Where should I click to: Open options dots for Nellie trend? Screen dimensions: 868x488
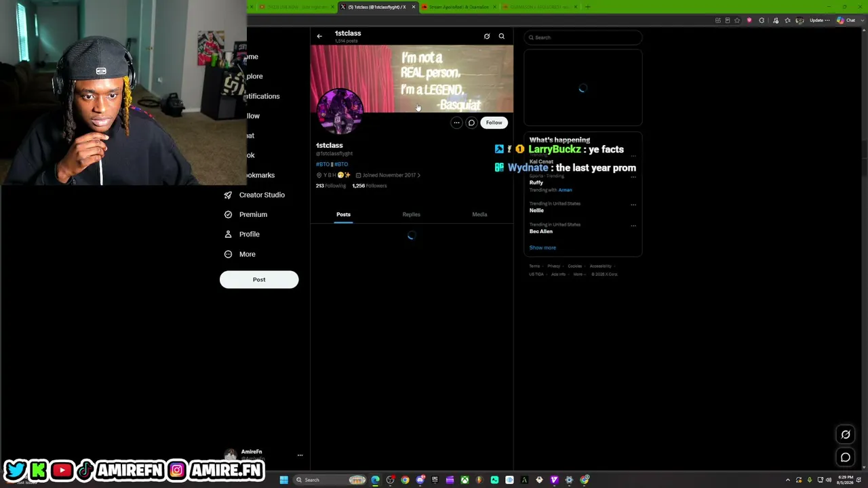click(x=633, y=204)
